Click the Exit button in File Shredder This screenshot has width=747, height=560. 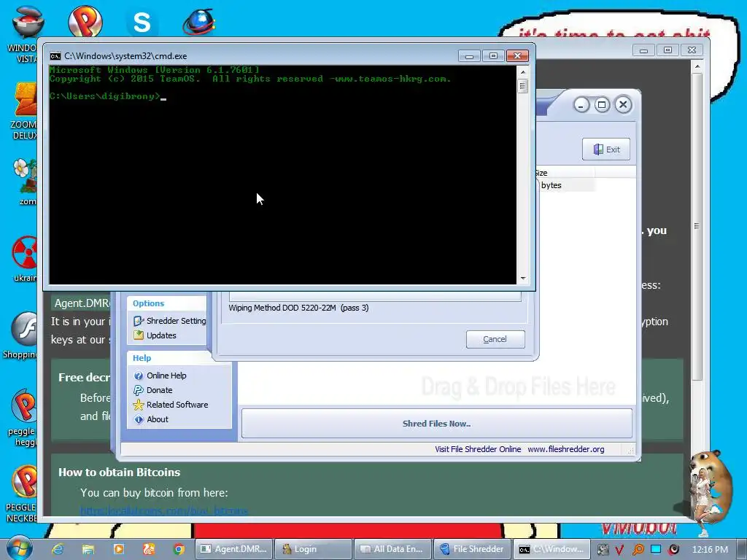pos(606,149)
